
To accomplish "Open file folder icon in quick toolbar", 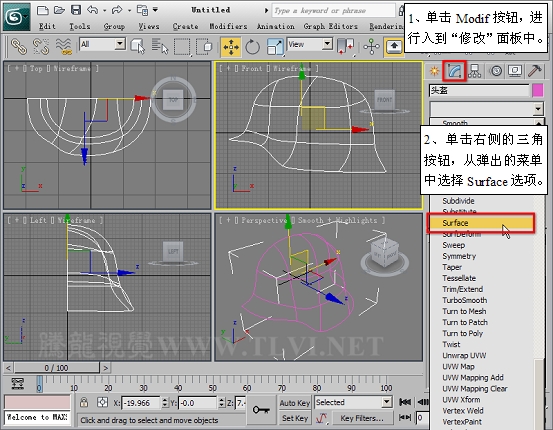I will tap(59, 10).
